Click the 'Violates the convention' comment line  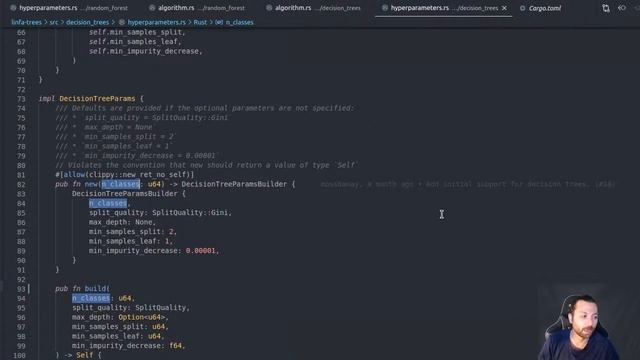[x=207, y=165]
